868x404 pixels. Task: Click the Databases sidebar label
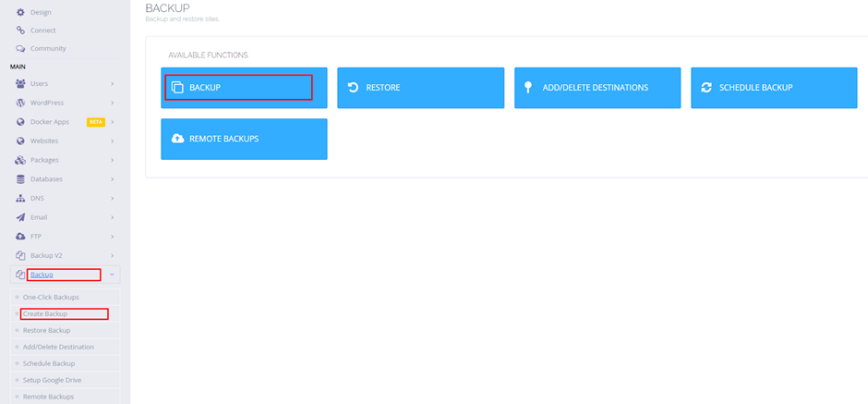[46, 179]
